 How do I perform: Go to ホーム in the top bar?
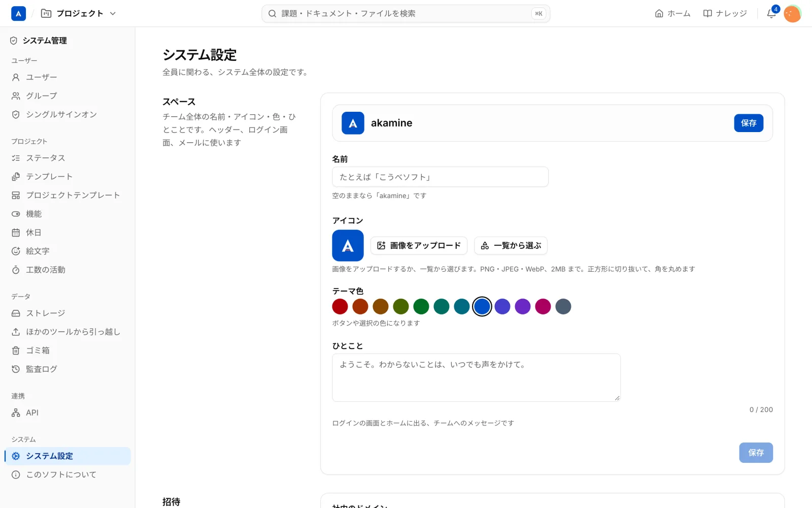point(672,14)
